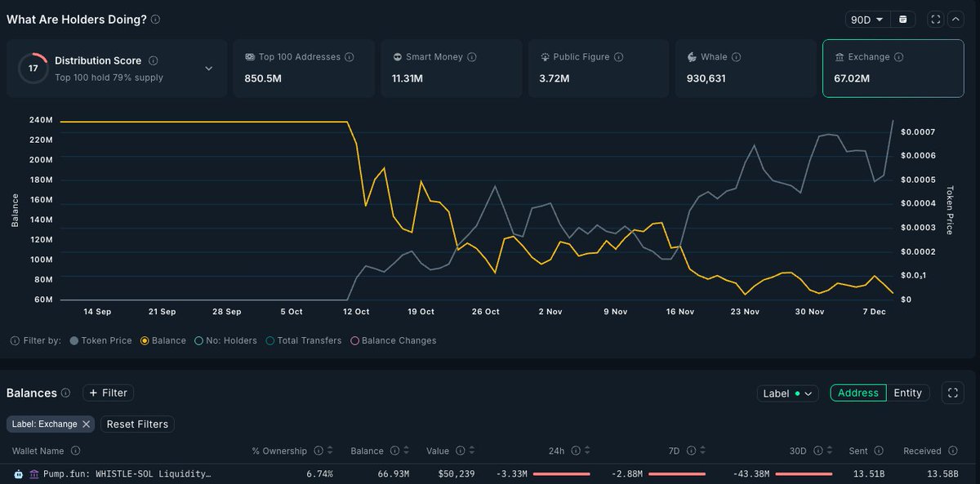Click Whale info icon

click(737, 57)
